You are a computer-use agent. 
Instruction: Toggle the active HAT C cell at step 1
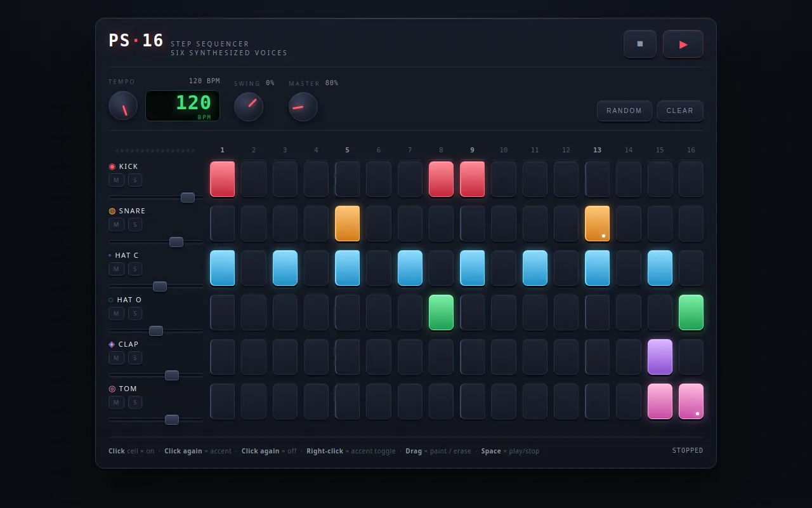223,268
